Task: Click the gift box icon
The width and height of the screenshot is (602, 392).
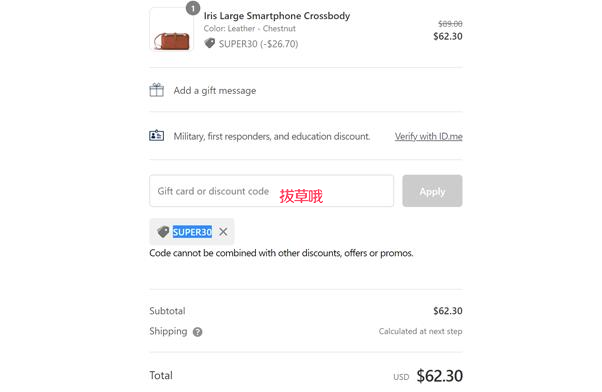Action: [156, 90]
